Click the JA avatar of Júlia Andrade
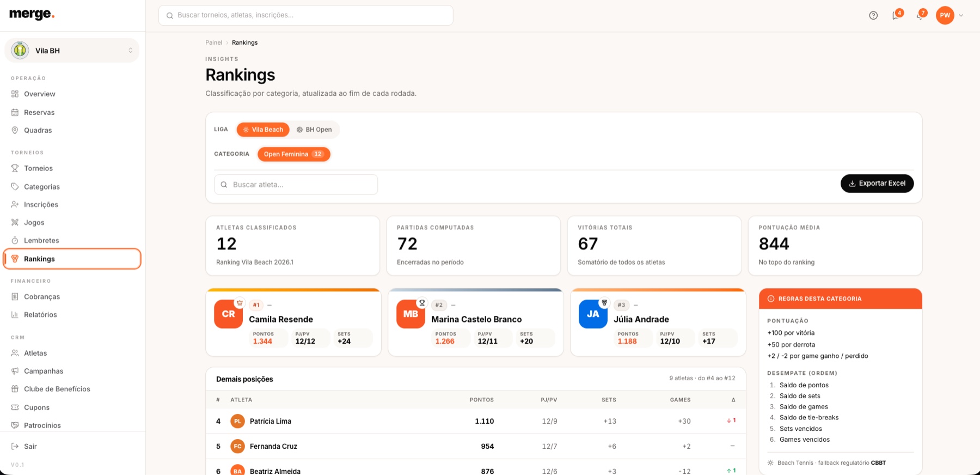 (x=593, y=314)
